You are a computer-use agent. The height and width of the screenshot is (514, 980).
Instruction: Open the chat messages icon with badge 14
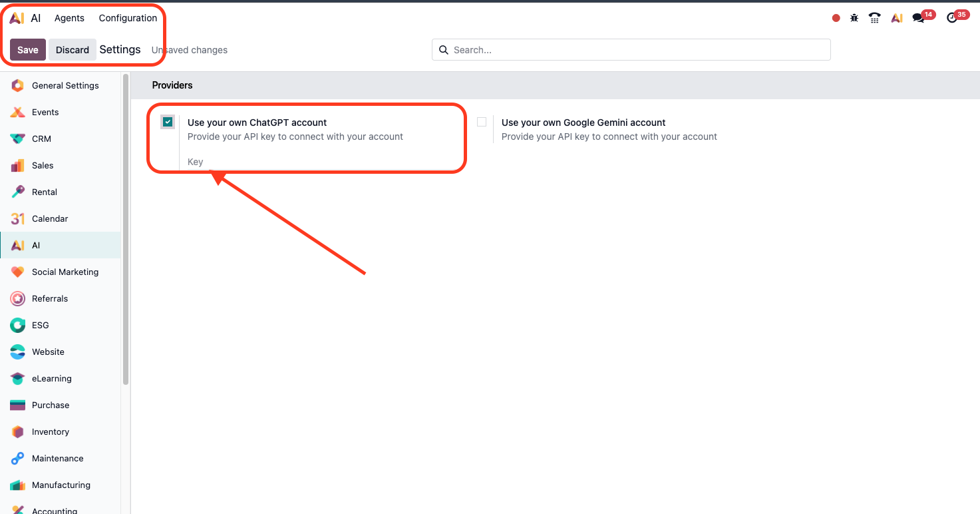click(919, 18)
